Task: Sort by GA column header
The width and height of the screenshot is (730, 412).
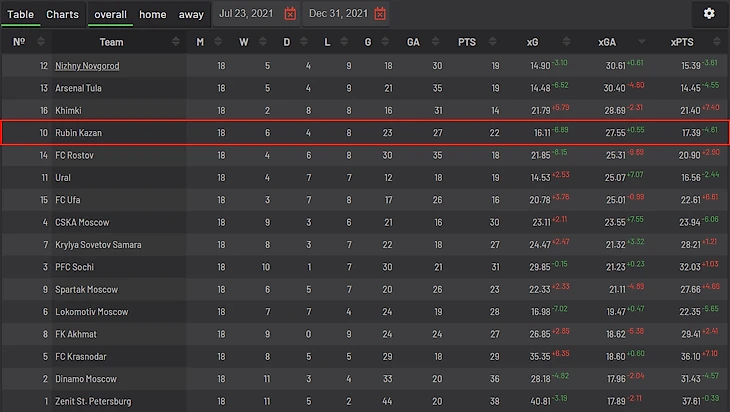Action: tap(413, 42)
